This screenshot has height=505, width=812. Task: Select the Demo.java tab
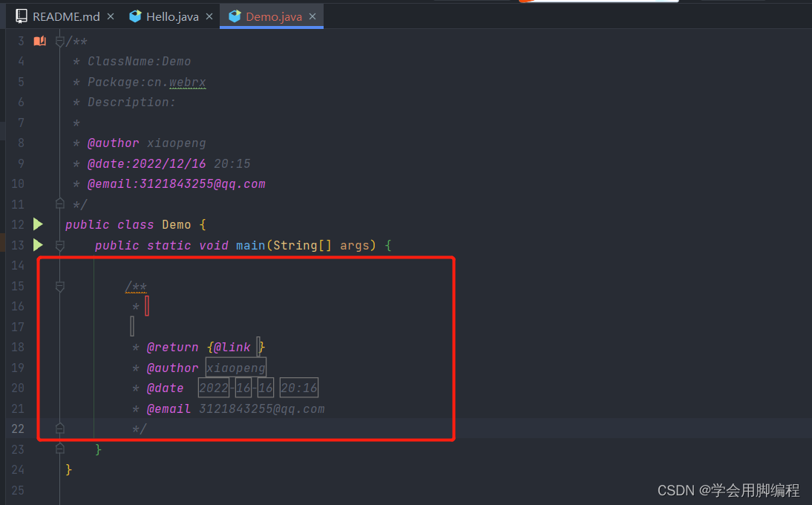(273, 16)
